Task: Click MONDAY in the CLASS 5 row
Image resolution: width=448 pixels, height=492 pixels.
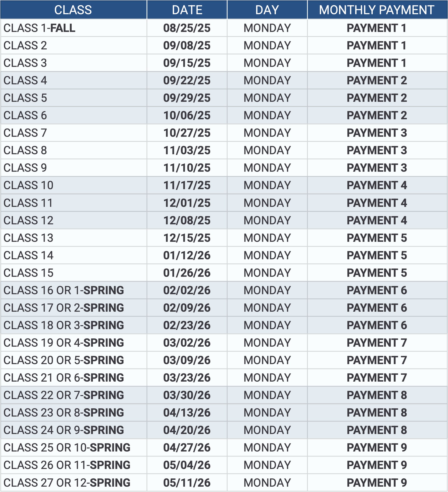Action: tap(267, 98)
